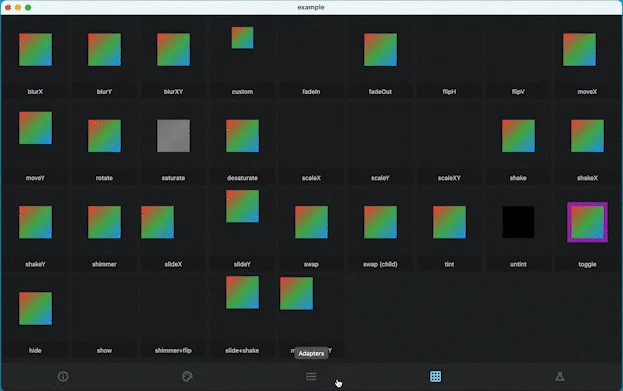This screenshot has width=623, height=391.
Task: Click the 'untint' label
Action: pyautogui.click(x=518, y=264)
